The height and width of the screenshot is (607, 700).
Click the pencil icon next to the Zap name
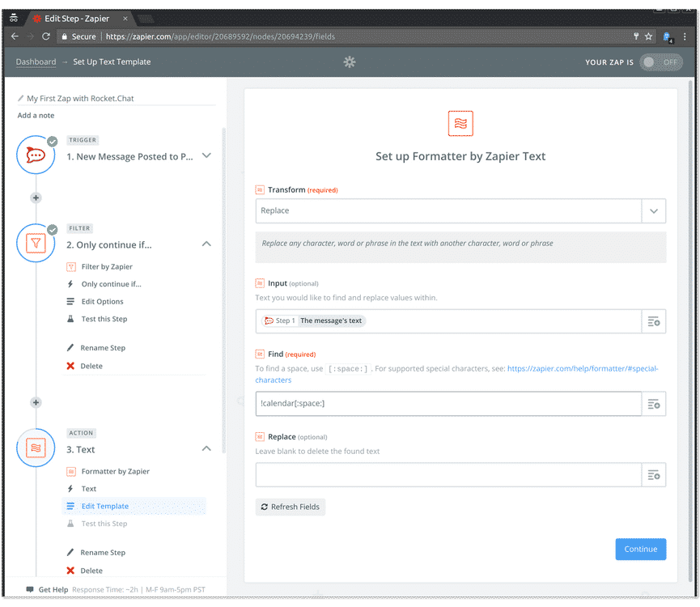pos(20,98)
